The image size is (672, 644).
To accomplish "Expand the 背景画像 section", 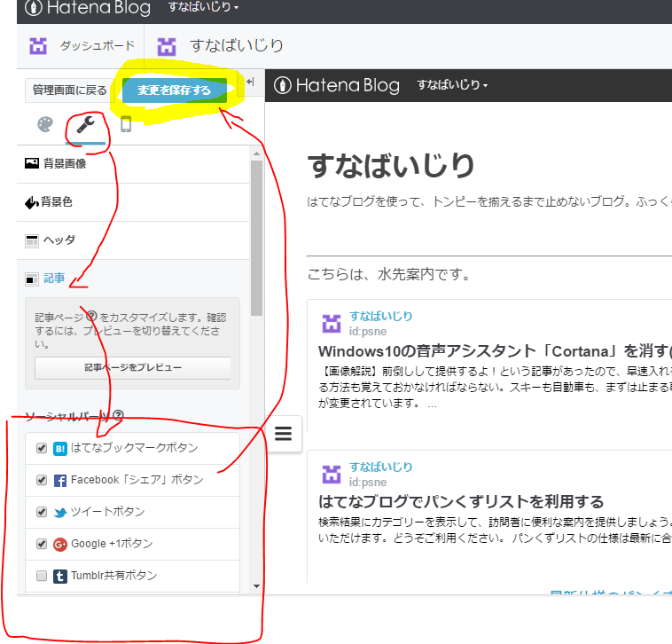I will coord(133,164).
